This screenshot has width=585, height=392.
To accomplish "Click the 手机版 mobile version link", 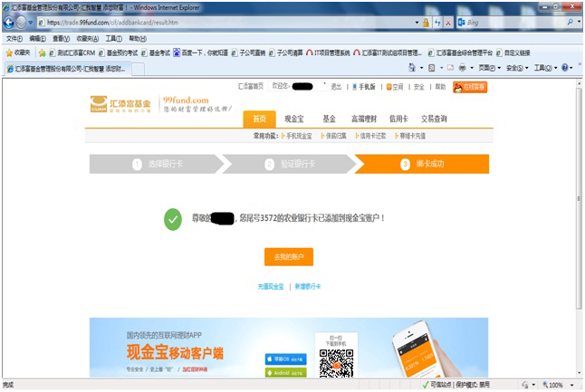I will coord(364,87).
